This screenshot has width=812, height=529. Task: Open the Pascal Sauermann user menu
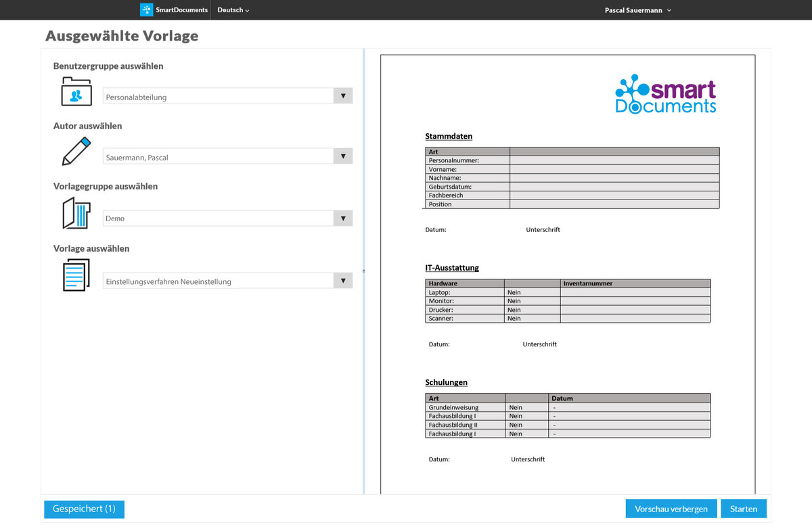[637, 10]
